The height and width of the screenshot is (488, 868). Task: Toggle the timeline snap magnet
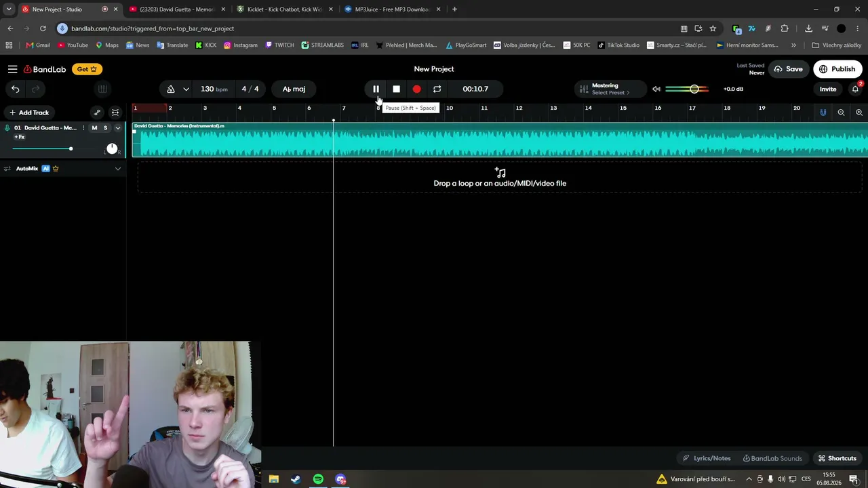click(823, 113)
